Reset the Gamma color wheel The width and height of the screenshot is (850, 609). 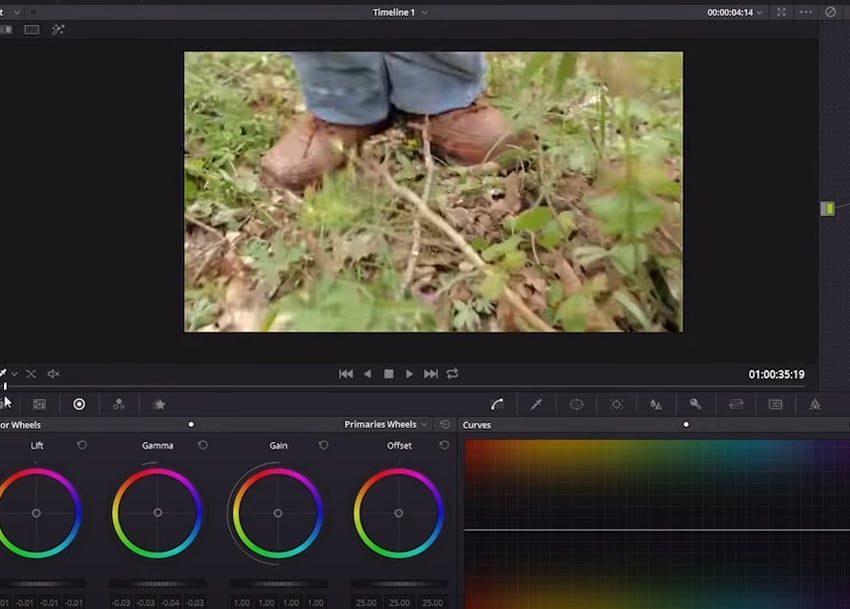pos(203,445)
